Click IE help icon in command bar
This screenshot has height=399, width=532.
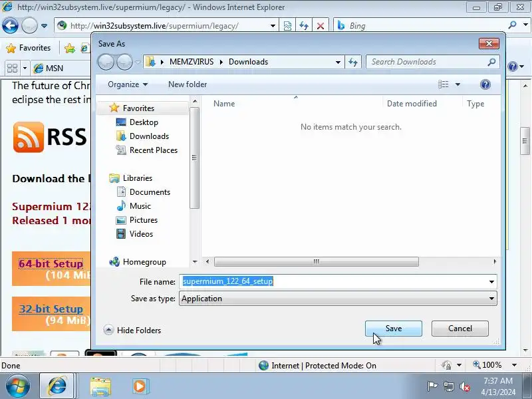click(x=513, y=67)
